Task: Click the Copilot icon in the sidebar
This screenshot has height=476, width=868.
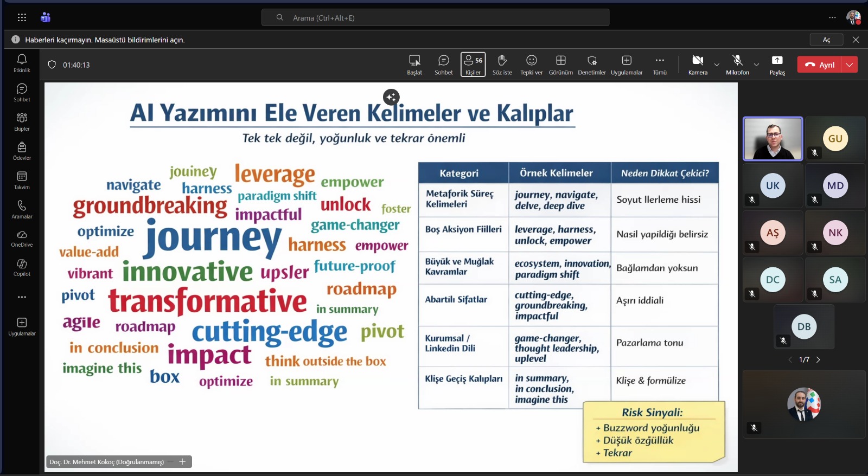Action: (x=22, y=267)
